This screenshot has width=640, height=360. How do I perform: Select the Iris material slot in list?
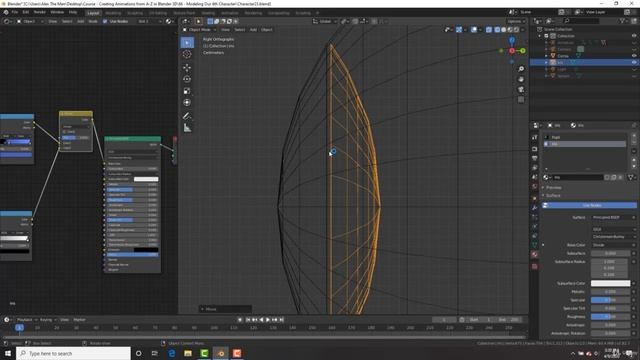click(x=584, y=144)
